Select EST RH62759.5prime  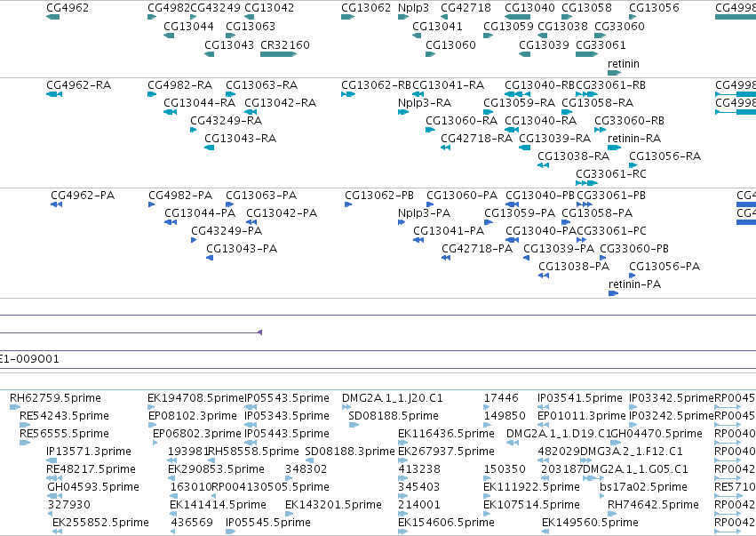[55, 398]
